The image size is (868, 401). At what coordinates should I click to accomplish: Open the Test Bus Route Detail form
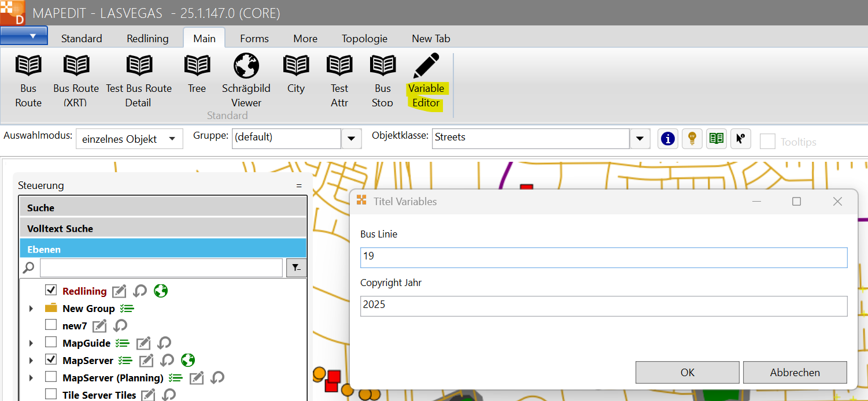coord(139,66)
